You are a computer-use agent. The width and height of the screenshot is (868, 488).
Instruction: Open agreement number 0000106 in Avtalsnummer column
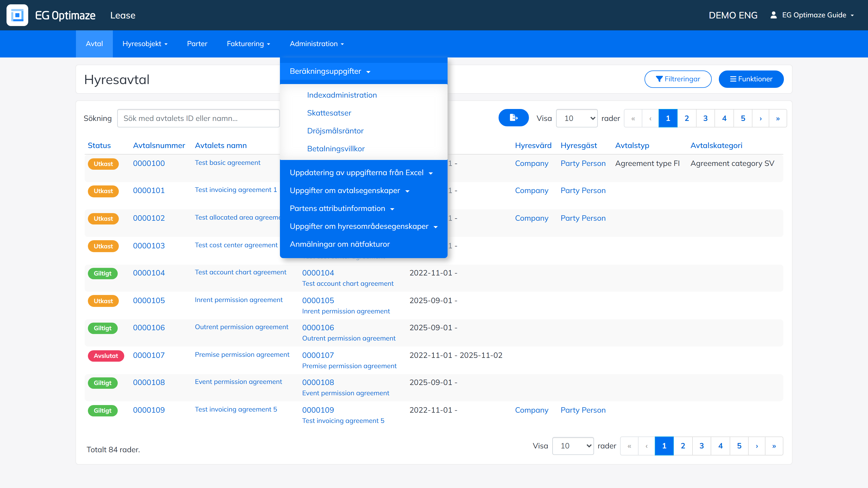coord(149,328)
